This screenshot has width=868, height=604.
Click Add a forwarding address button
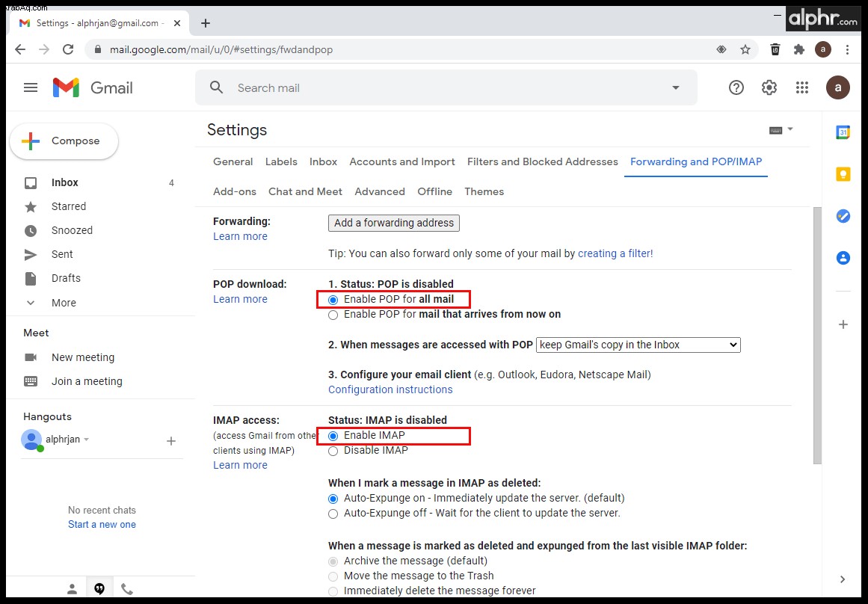(393, 223)
